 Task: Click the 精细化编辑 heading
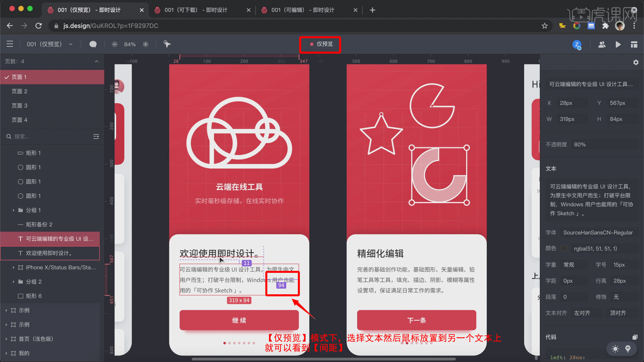click(x=380, y=253)
